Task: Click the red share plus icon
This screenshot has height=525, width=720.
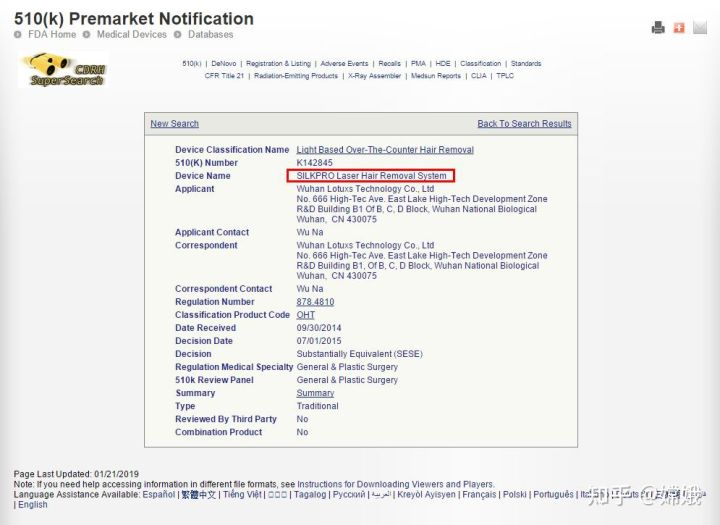Action: click(x=679, y=28)
